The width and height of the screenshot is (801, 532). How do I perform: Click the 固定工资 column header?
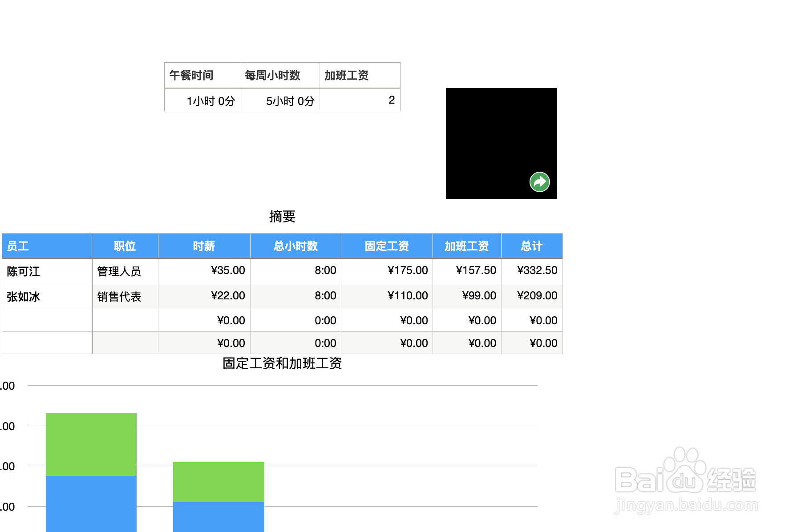[386, 246]
